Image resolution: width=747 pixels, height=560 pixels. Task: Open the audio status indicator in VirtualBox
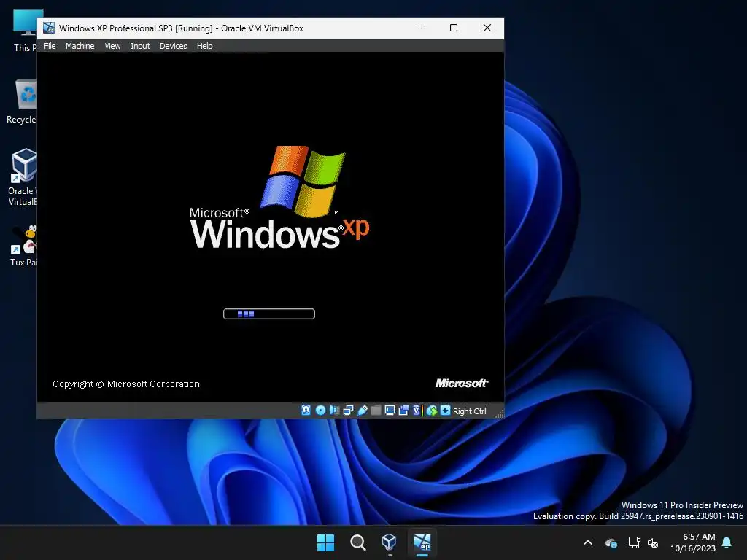[334, 411]
